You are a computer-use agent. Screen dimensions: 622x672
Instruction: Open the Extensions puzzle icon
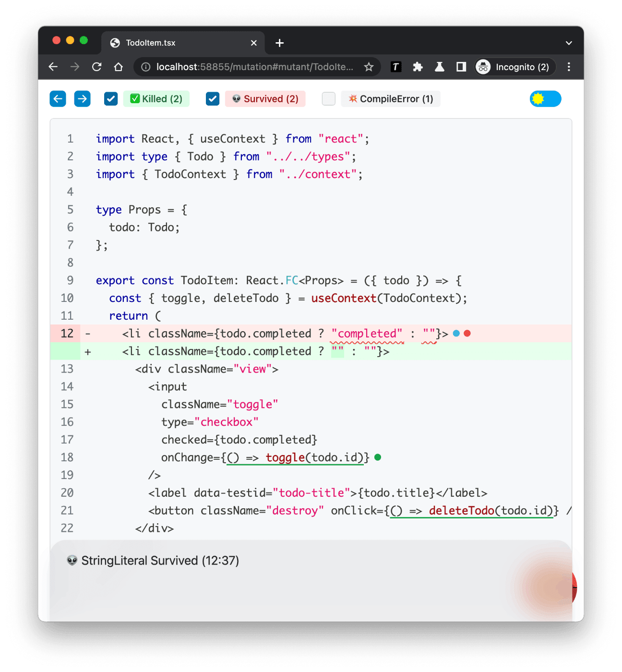(418, 67)
